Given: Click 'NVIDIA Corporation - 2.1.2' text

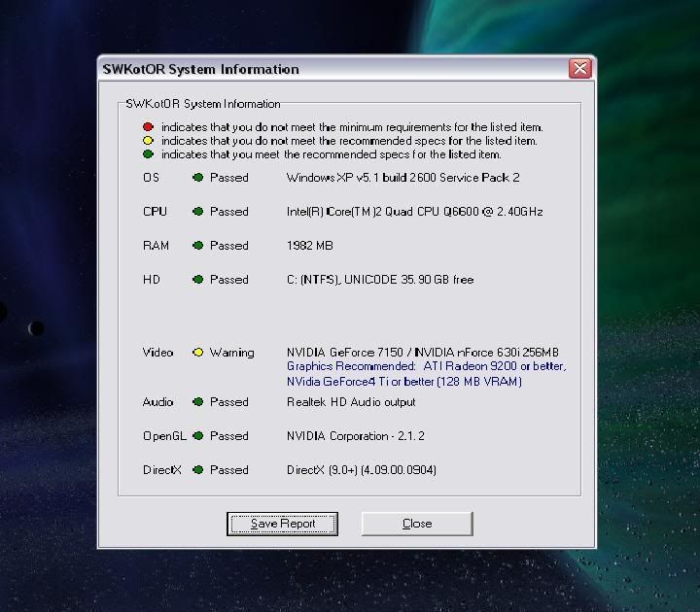Looking at the screenshot, I should [356, 436].
